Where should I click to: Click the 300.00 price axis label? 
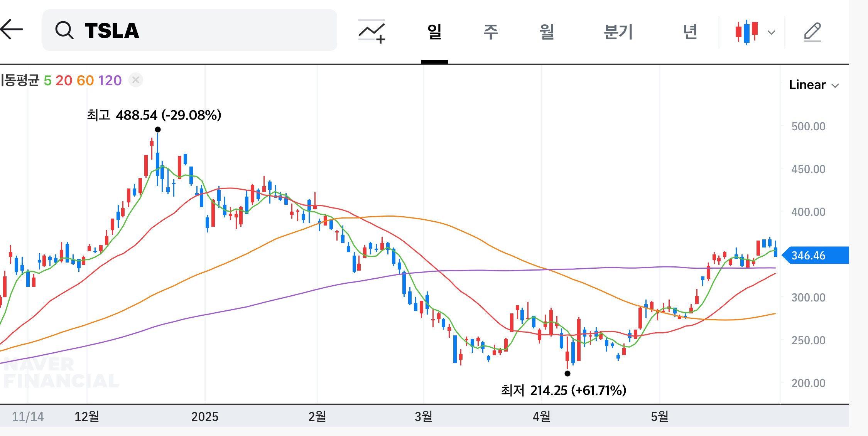(808, 298)
